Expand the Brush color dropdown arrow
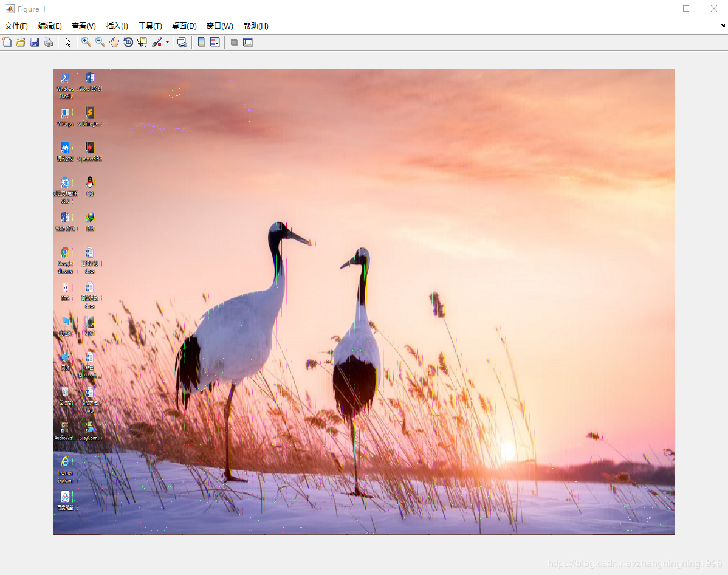 point(167,43)
